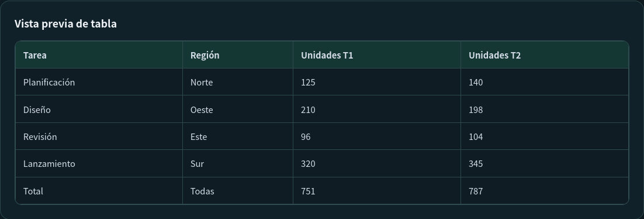The width and height of the screenshot is (644, 219).
Task: Click the 96 value cell
Action: [x=377, y=136]
